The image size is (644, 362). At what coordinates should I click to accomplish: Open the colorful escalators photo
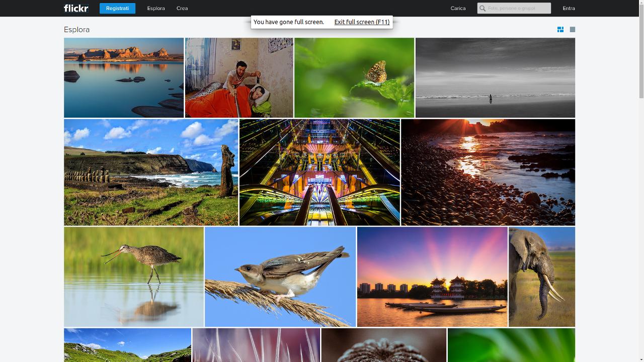(x=319, y=172)
